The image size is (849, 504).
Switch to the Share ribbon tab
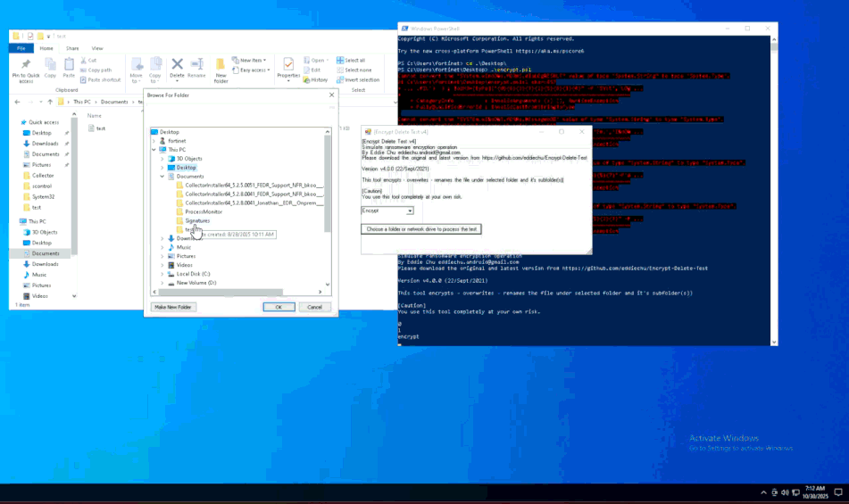[x=72, y=49]
